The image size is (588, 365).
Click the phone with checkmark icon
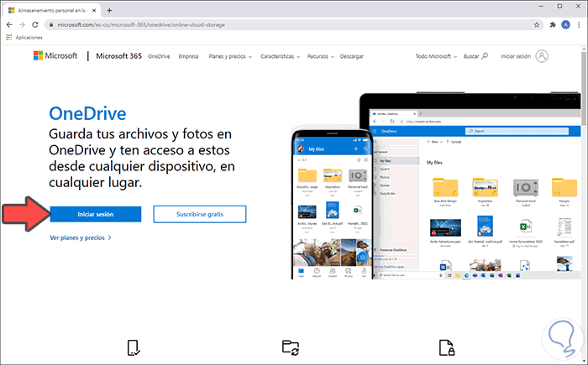[134, 347]
